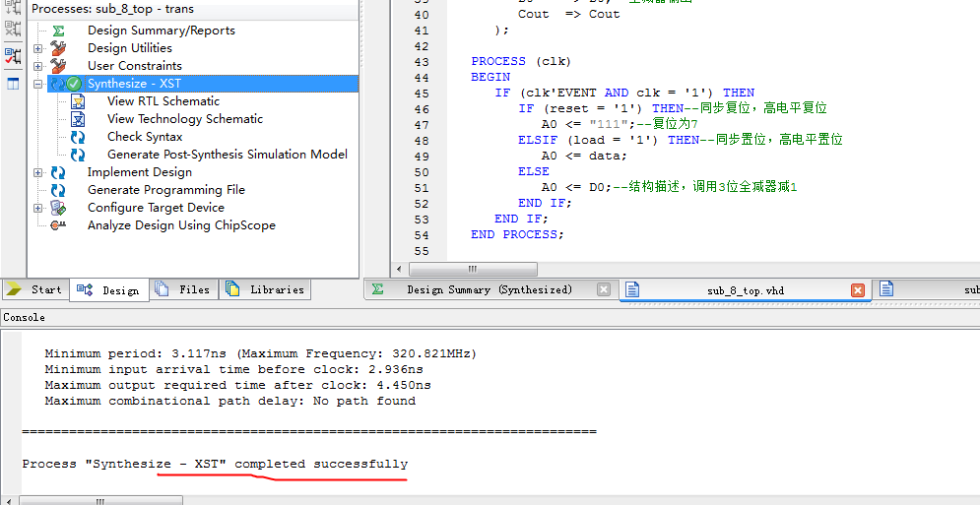This screenshot has height=505, width=980.
Task: Click the Console horizontal scrollbar thumb
Action: tap(100, 501)
